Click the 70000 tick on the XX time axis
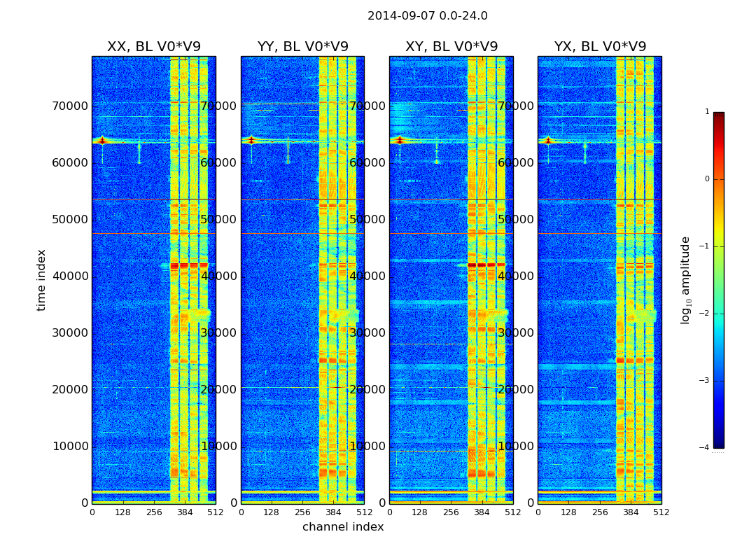Image resolution: width=735 pixels, height=560 pixels. pyautogui.click(x=70, y=106)
